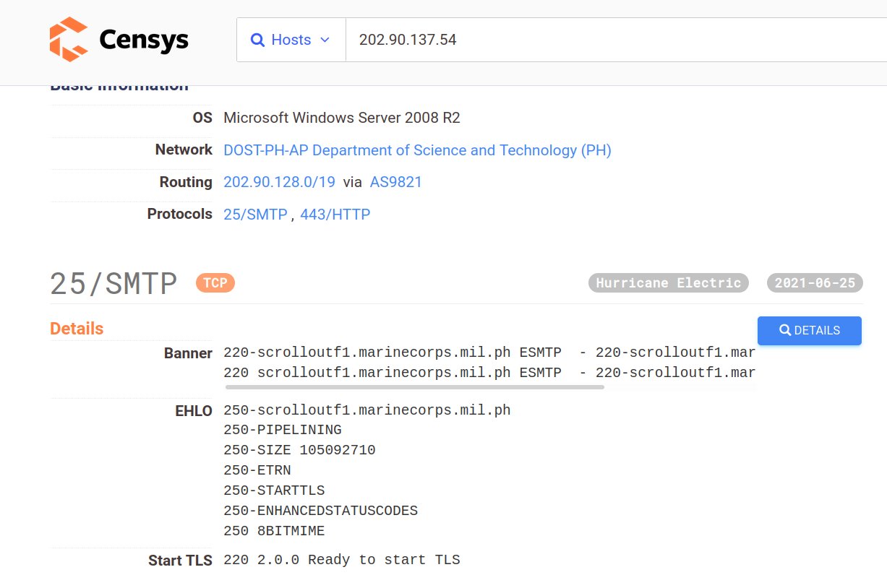This screenshot has width=887, height=588.
Task: Click the Censys wordmark text
Action: [144, 40]
